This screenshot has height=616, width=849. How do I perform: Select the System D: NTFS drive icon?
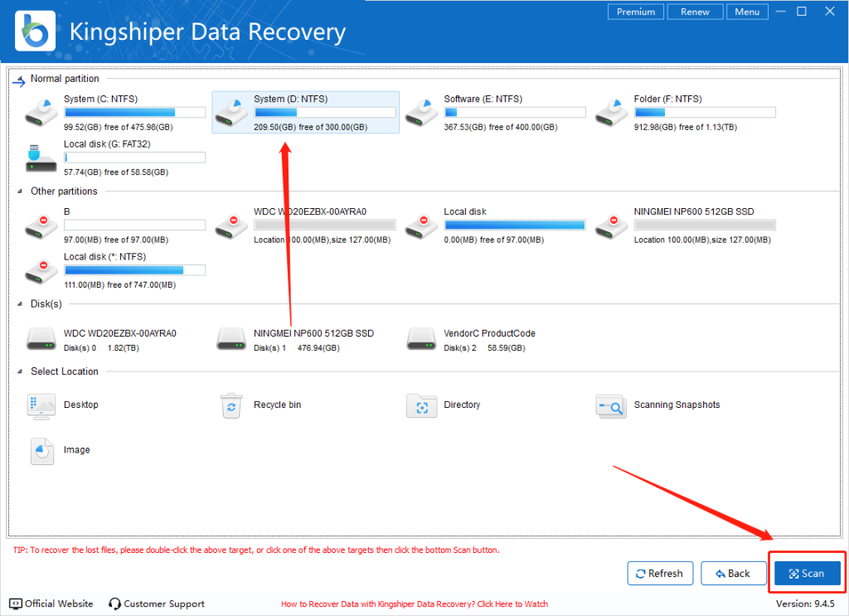point(231,113)
